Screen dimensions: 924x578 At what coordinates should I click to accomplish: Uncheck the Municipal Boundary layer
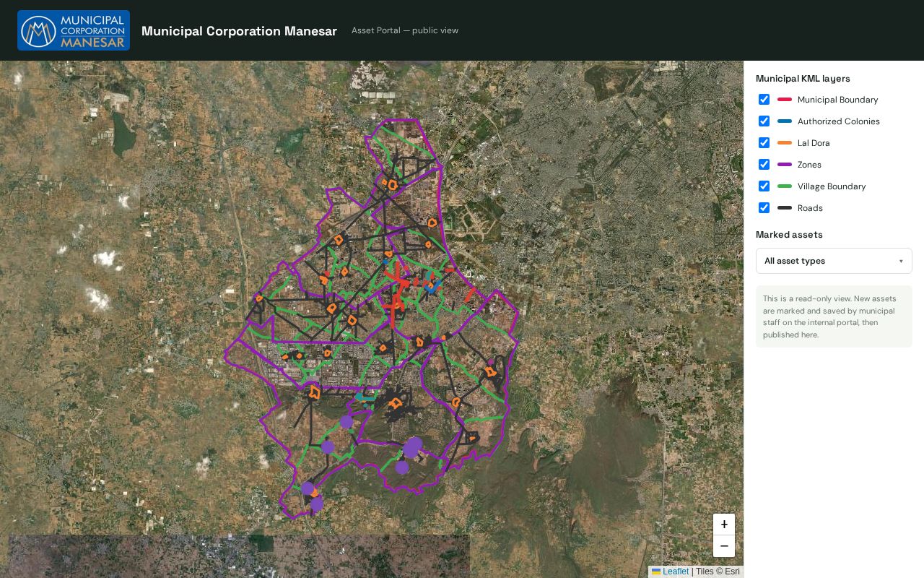pyautogui.click(x=764, y=100)
